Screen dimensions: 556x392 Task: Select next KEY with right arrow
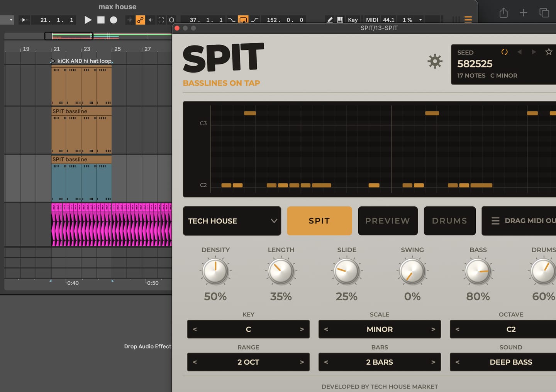pyautogui.click(x=302, y=329)
